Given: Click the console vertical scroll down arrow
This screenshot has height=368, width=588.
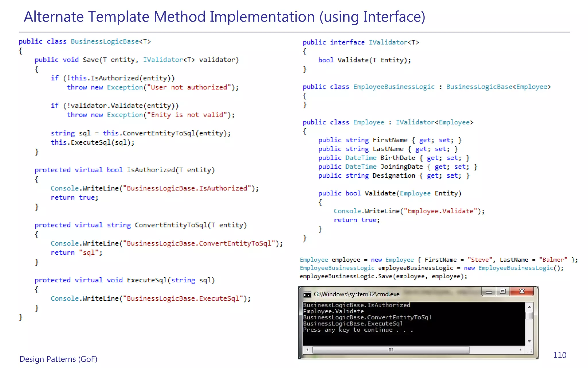Looking at the screenshot, I should tap(529, 341).
